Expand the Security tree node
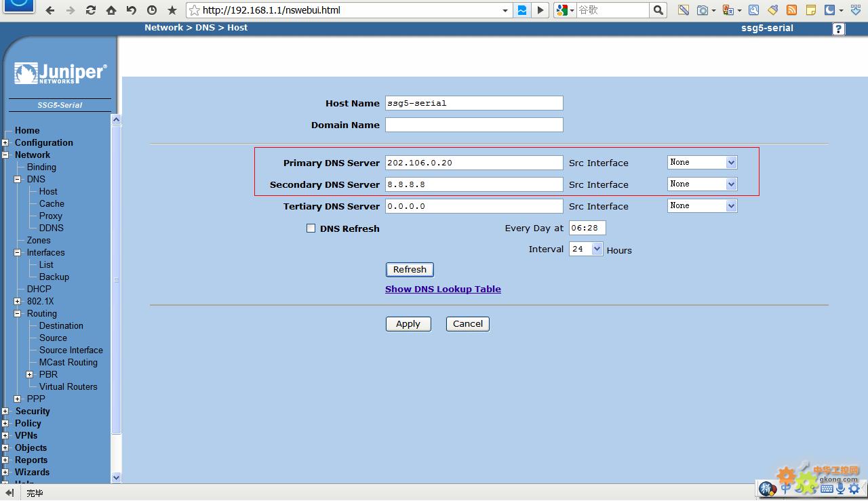Image resolution: width=868 pixels, height=501 pixels. (5, 412)
